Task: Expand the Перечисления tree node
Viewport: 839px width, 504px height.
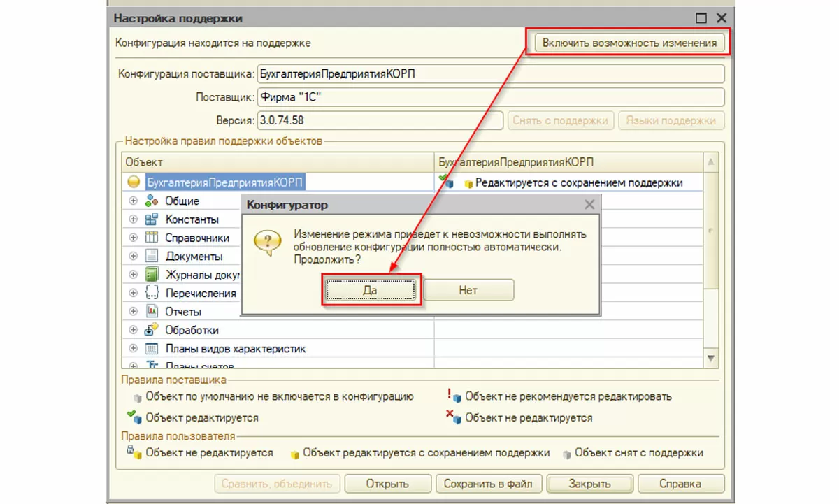Action: click(134, 293)
